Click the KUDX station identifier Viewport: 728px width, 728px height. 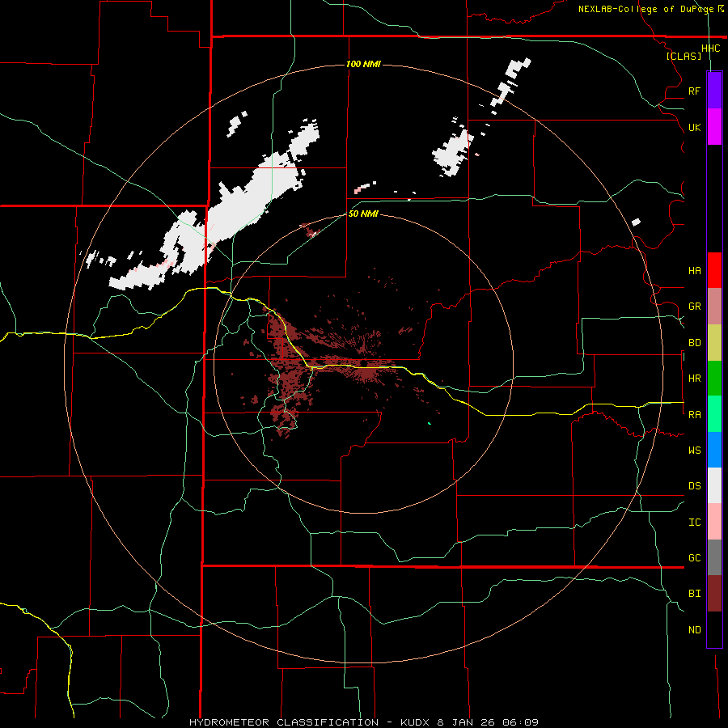tap(415, 722)
